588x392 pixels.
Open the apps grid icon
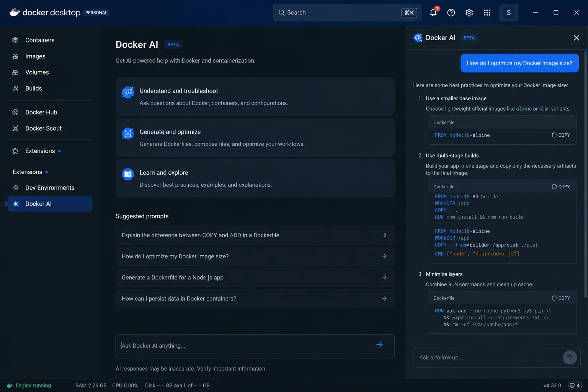(487, 13)
